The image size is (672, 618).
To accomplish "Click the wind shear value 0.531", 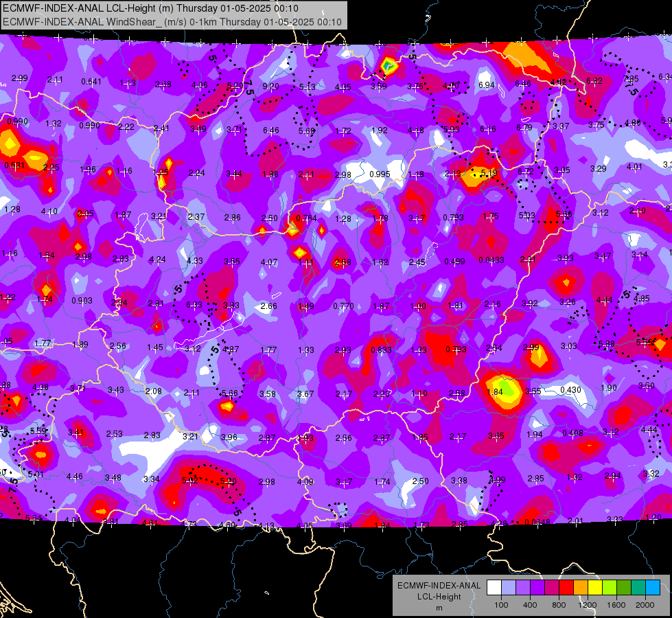I will coord(14,165).
